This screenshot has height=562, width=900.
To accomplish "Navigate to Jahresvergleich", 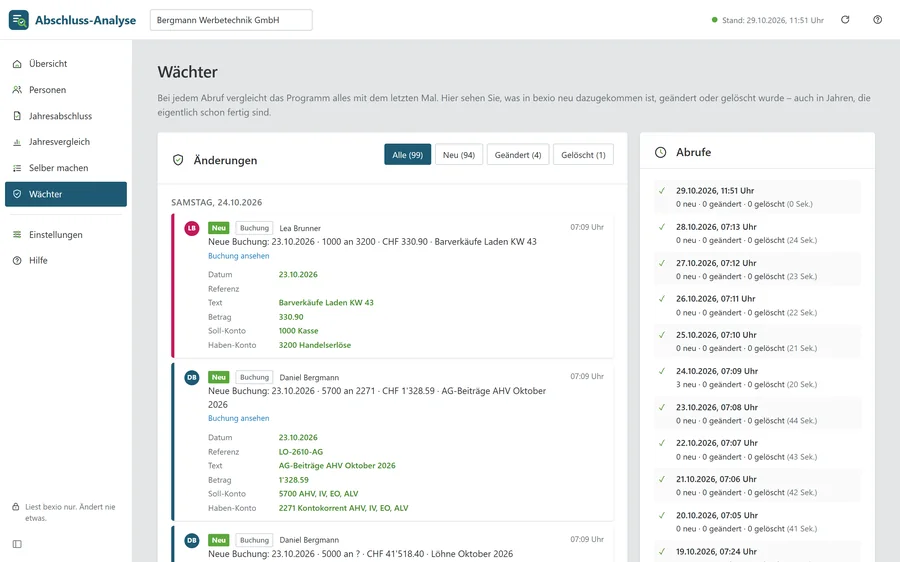I will 66,142.
